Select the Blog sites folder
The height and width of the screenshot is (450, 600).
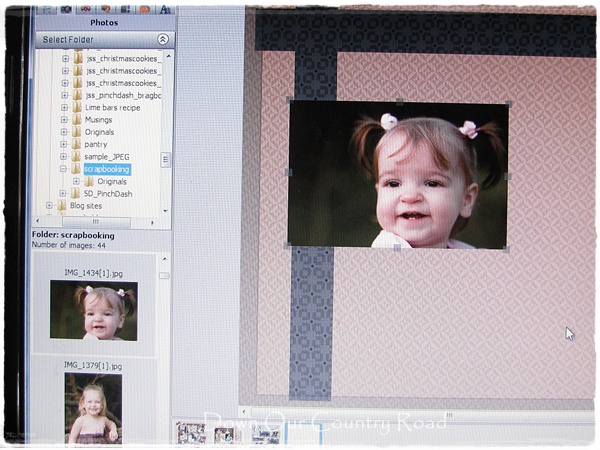pyautogui.click(x=86, y=206)
